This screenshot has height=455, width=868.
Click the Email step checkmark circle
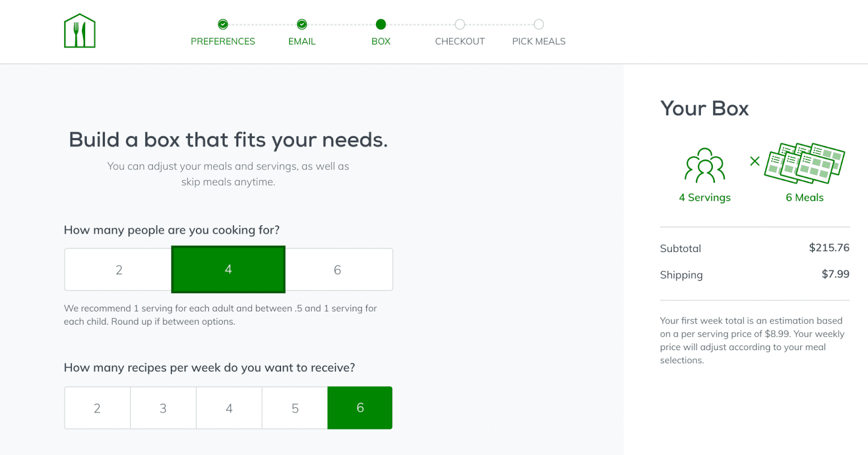(x=302, y=24)
